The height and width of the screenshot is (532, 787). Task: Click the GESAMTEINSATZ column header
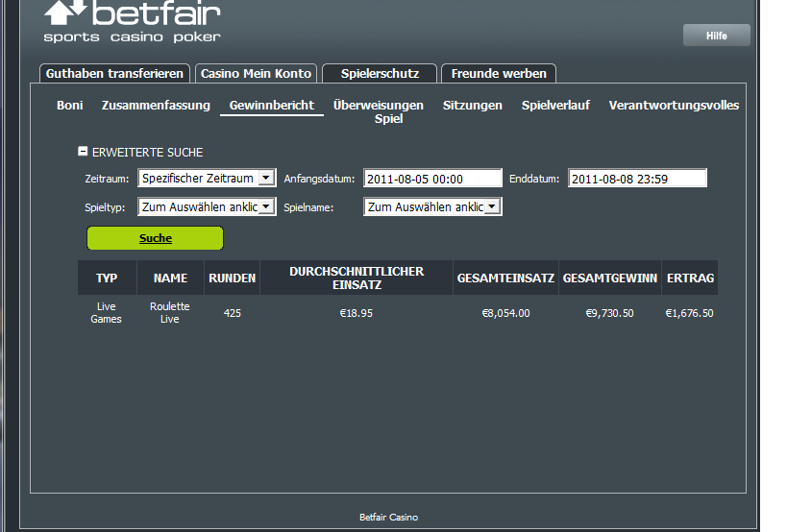click(x=505, y=278)
